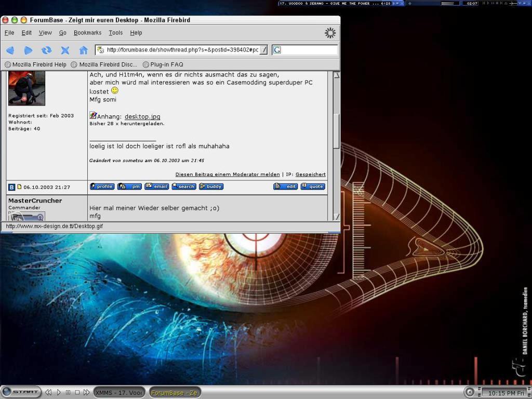Click the round arrow button beside the clock

(x=470, y=392)
